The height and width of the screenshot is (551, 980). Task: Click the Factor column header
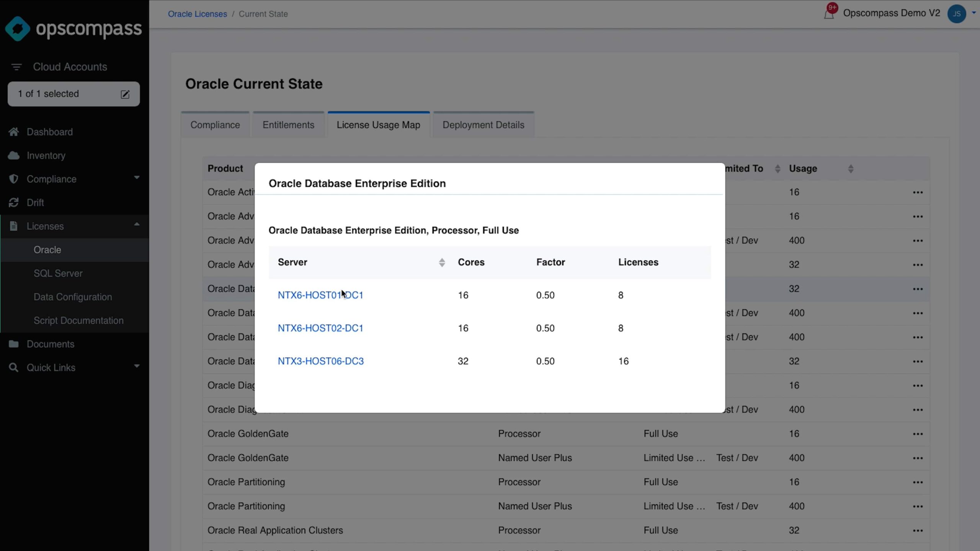pyautogui.click(x=550, y=262)
